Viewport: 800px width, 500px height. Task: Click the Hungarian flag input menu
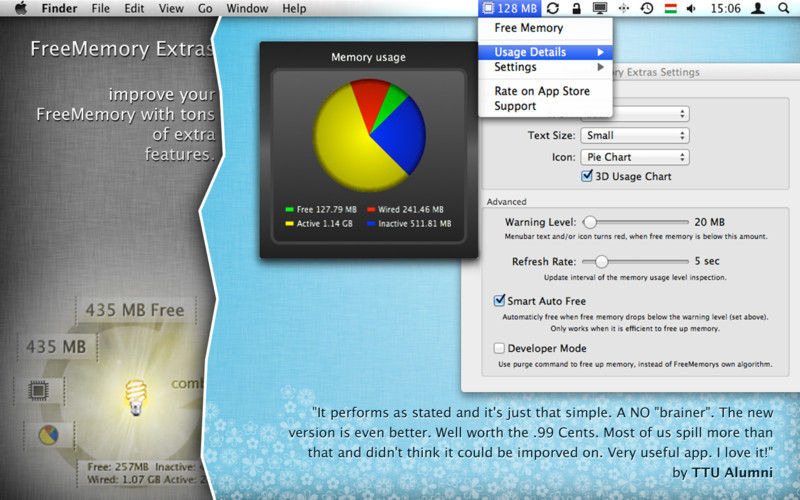pos(670,8)
